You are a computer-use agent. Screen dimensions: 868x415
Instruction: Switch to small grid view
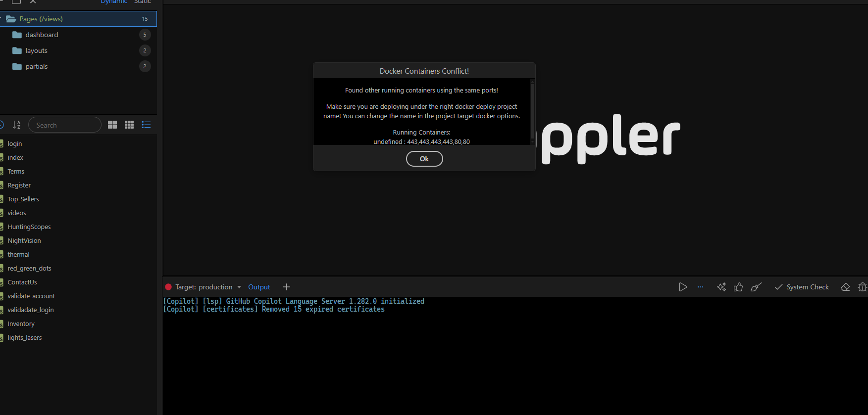click(x=129, y=125)
